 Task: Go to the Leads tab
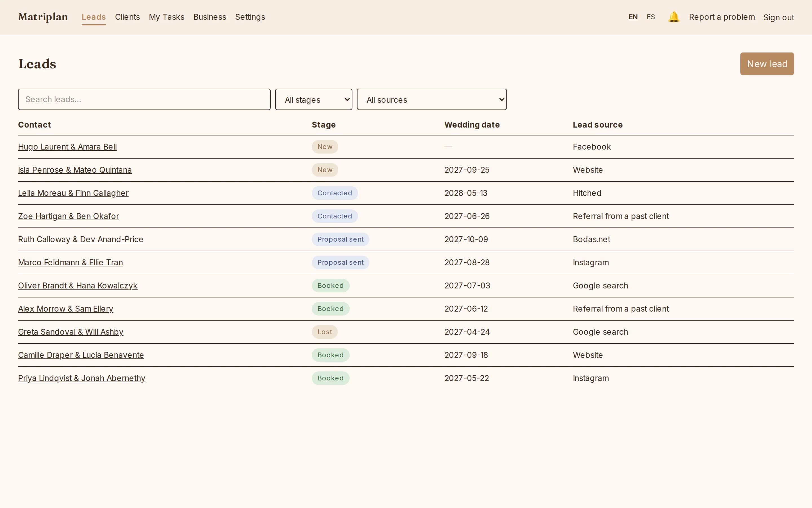coord(94,17)
